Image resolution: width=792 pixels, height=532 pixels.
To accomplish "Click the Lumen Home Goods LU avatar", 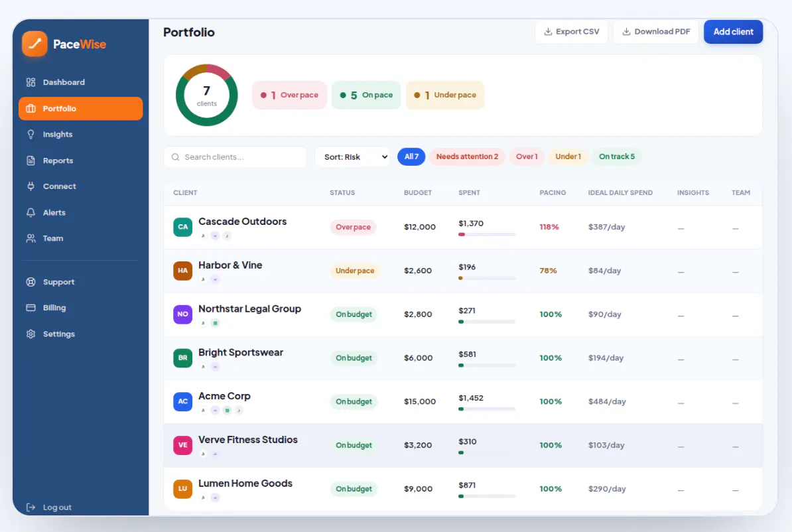I will click(183, 488).
